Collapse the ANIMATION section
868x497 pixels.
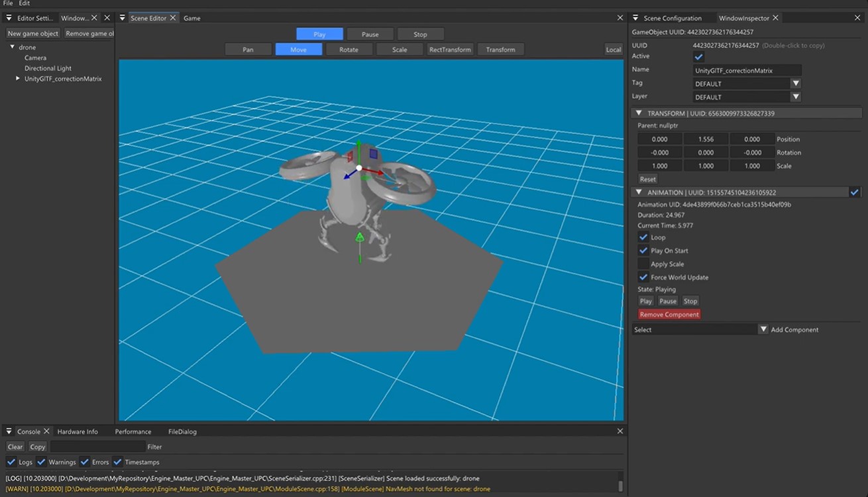pos(639,192)
